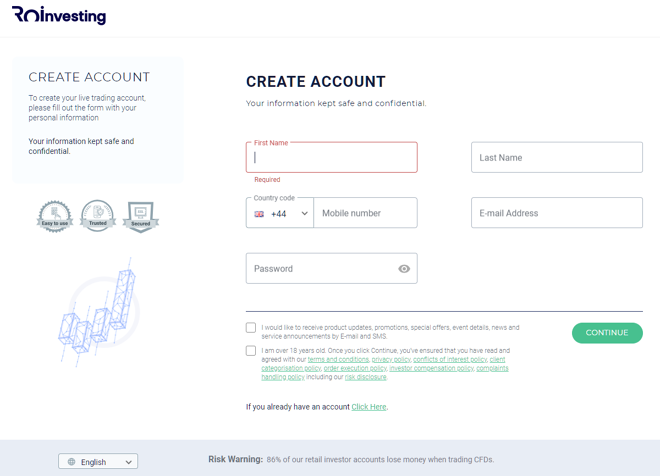Click the Trusted badge icon
Image resolution: width=660 pixels, height=476 pixels.
tap(98, 215)
